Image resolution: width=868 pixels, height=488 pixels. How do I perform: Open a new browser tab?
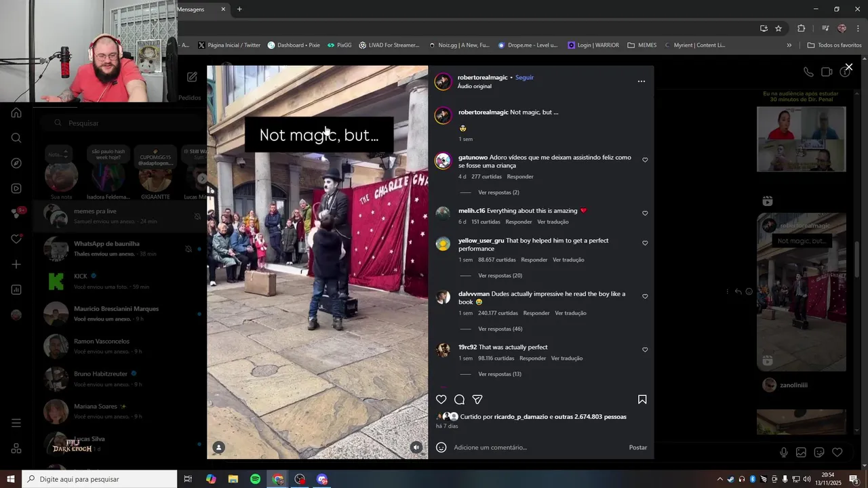point(239,9)
